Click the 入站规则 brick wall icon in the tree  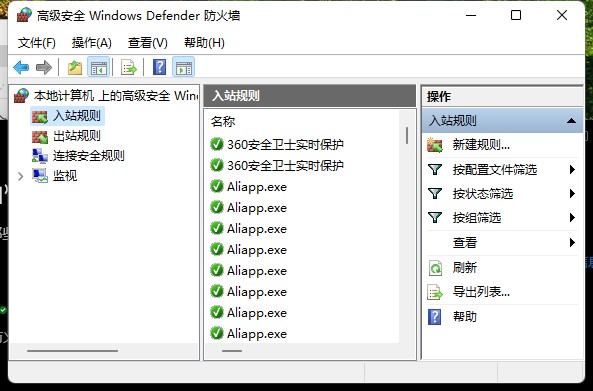click(x=40, y=116)
